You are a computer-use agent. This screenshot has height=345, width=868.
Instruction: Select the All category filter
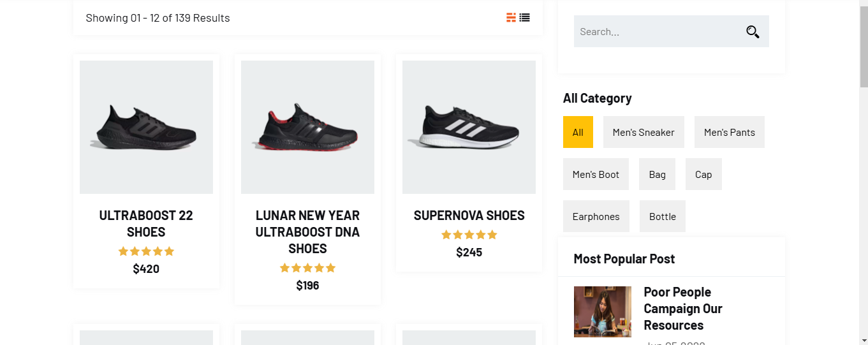click(x=578, y=132)
